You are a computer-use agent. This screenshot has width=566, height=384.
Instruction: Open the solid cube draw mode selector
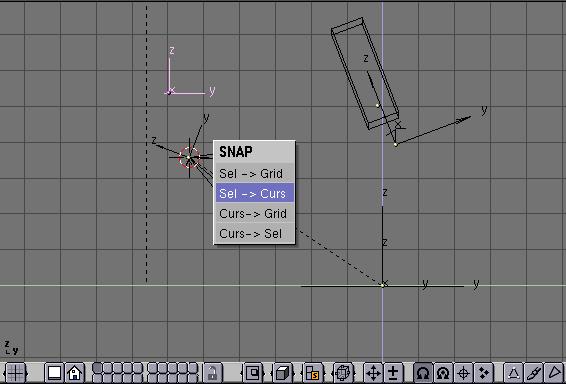click(283, 373)
